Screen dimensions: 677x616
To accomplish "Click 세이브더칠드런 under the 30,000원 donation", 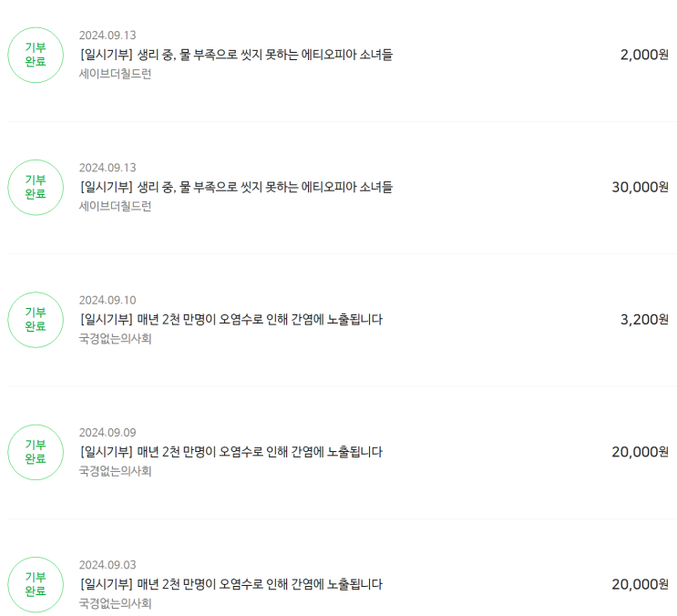I will (x=115, y=206).
